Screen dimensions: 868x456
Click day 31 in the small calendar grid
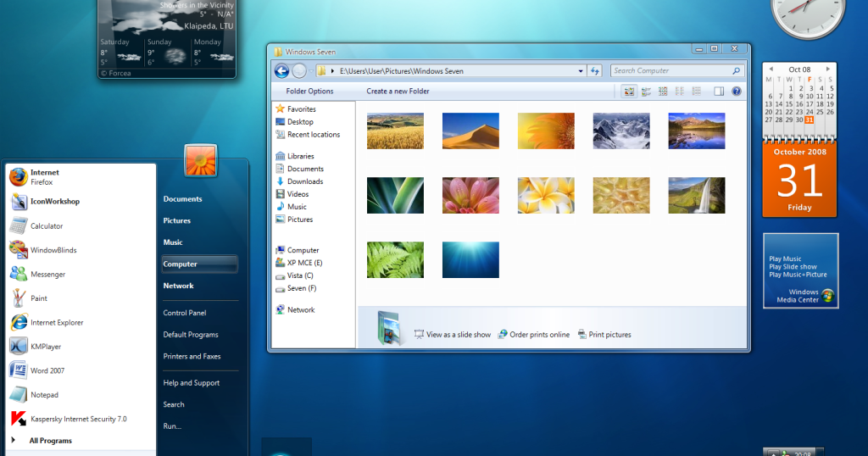click(x=810, y=120)
